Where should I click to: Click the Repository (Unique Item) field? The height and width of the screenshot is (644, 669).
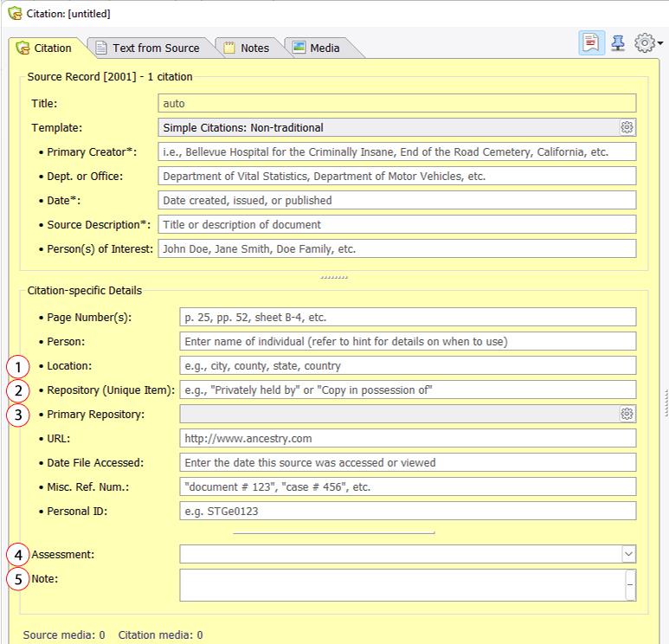408,390
